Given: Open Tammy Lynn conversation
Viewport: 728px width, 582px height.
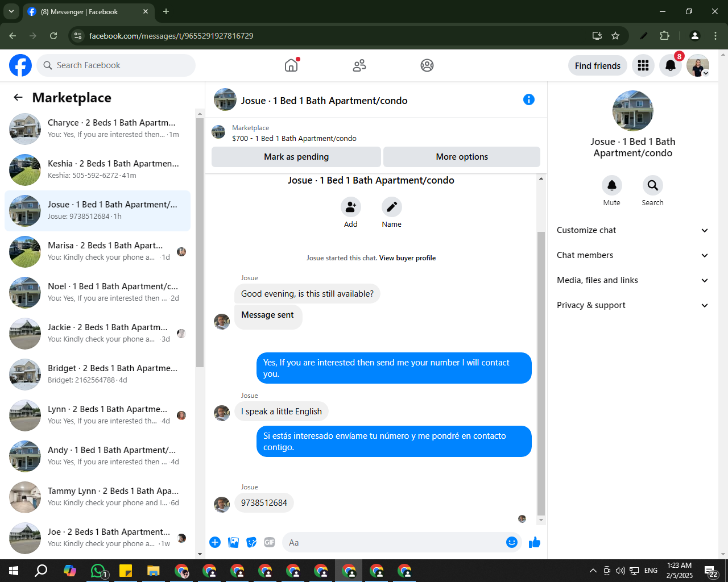Looking at the screenshot, I should [98, 497].
